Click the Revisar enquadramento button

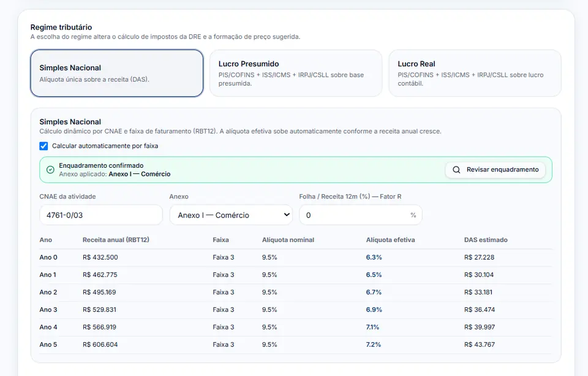pyautogui.click(x=496, y=170)
